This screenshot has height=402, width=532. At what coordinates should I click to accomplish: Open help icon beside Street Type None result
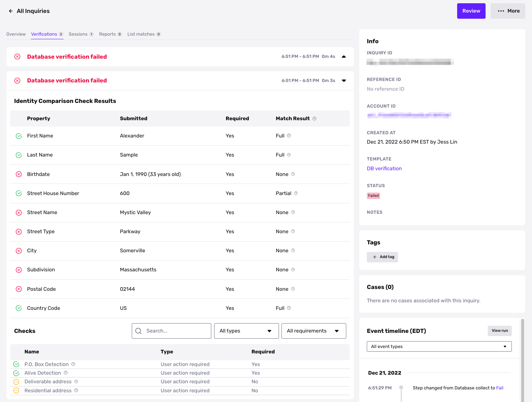pyautogui.click(x=293, y=231)
